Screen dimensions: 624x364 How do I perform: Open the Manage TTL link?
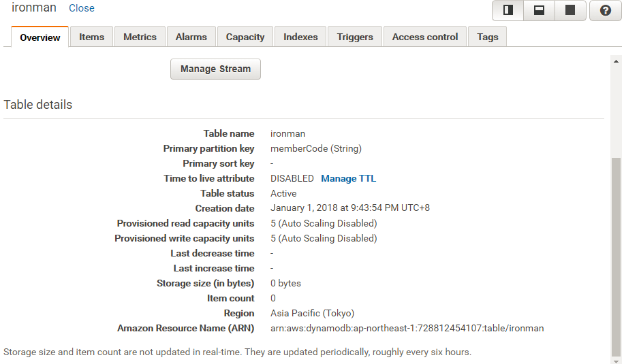348,178
